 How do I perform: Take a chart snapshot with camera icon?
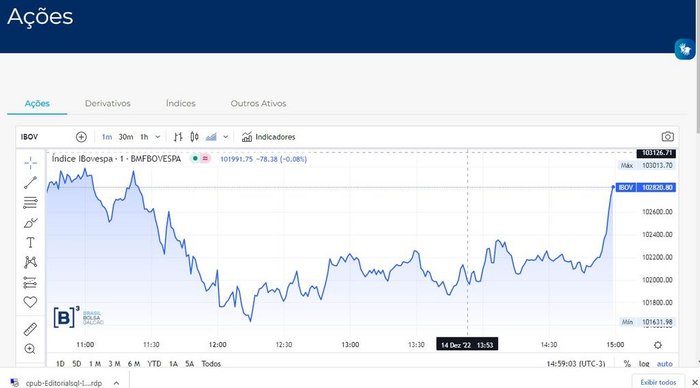click(667, 137)
